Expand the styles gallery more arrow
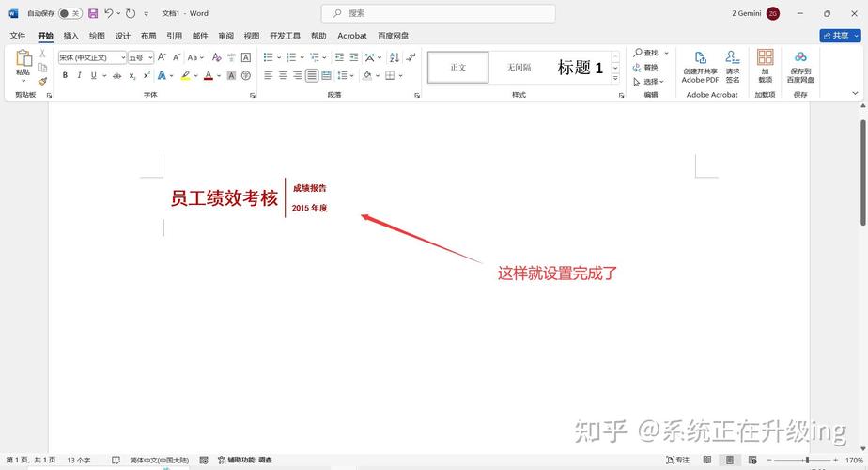 pyautogui.click(x=615, y=79)
